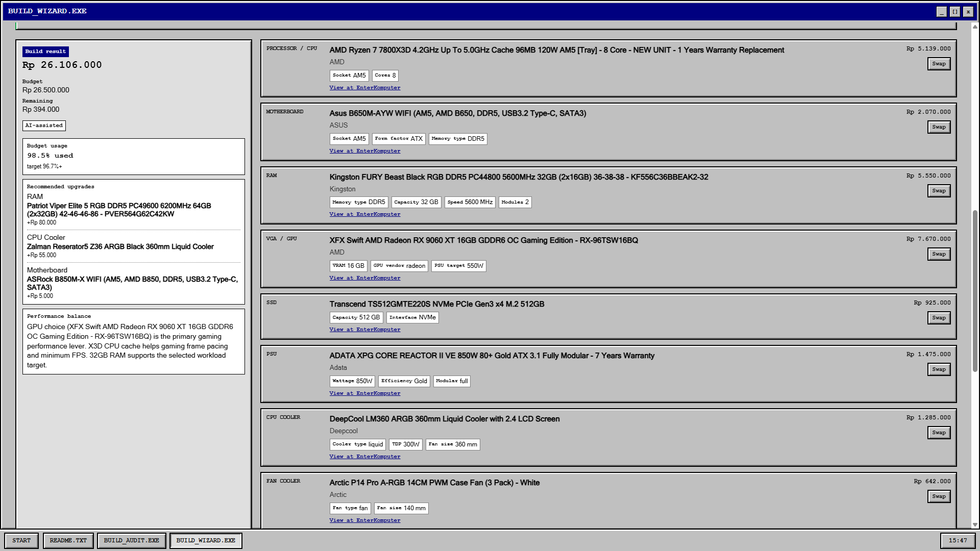Click the Interface NVMe tag
Viewport: 980px width, 551px height.
click(412, 317)
